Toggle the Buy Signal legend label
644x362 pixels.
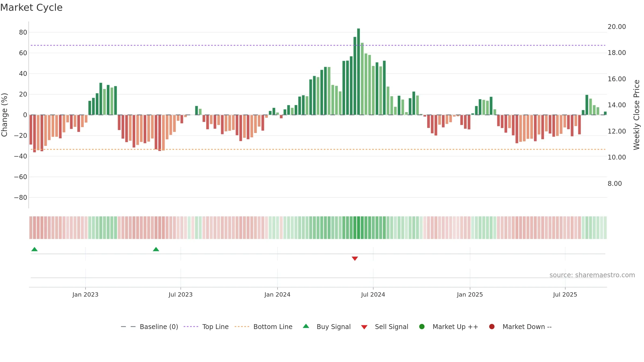(x=334, y=327)
